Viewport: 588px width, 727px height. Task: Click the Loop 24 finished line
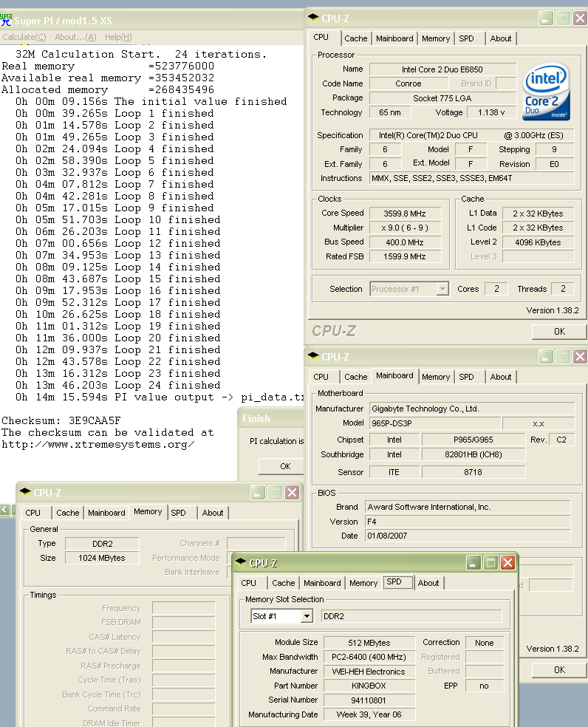click(x=117, y=385)
